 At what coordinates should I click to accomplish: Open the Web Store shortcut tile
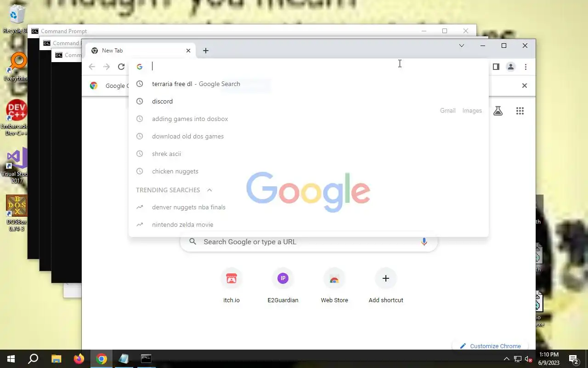[x=334, y=286]
